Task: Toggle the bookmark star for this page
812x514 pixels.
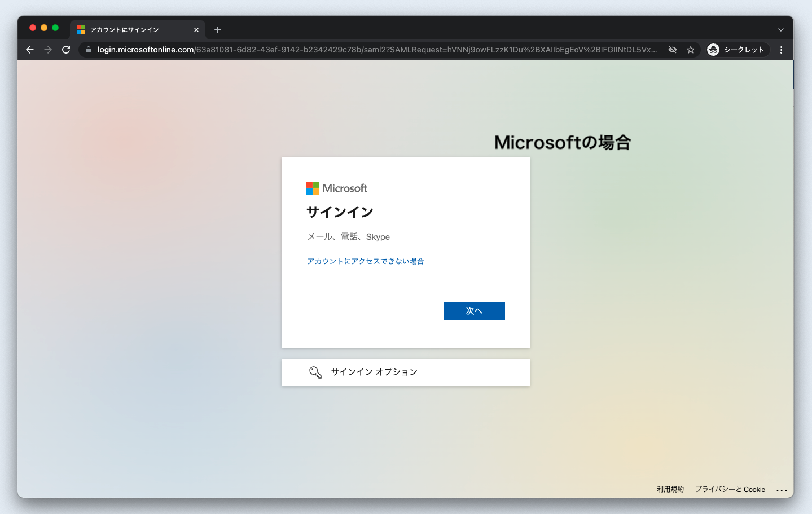Action: click(x=691, y=50)
